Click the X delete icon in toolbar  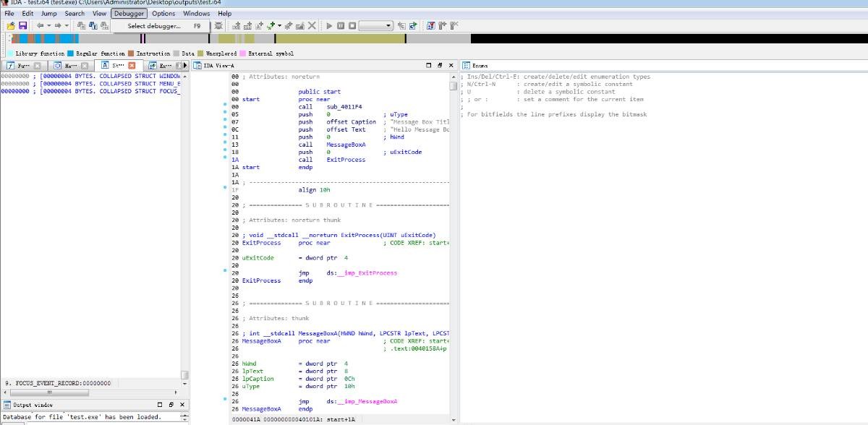(x=312, y=25)
